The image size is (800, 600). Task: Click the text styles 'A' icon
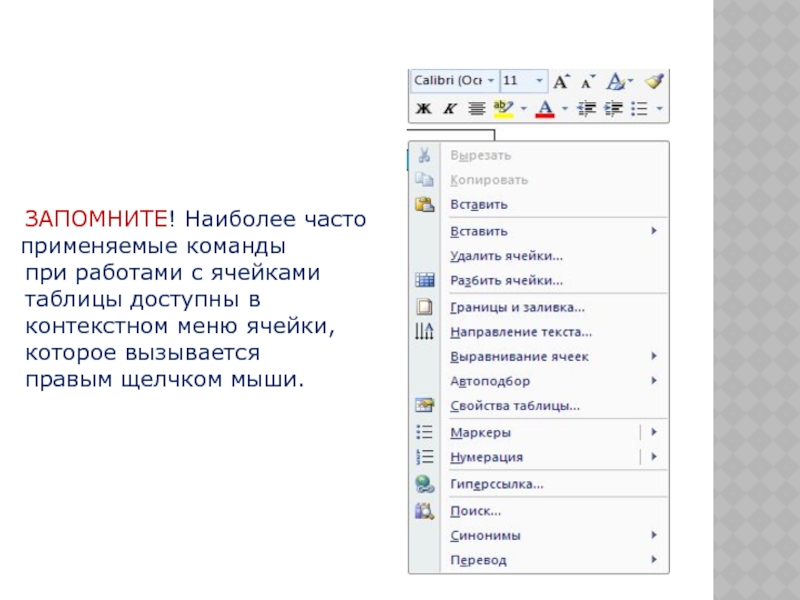tap(616, 81)
